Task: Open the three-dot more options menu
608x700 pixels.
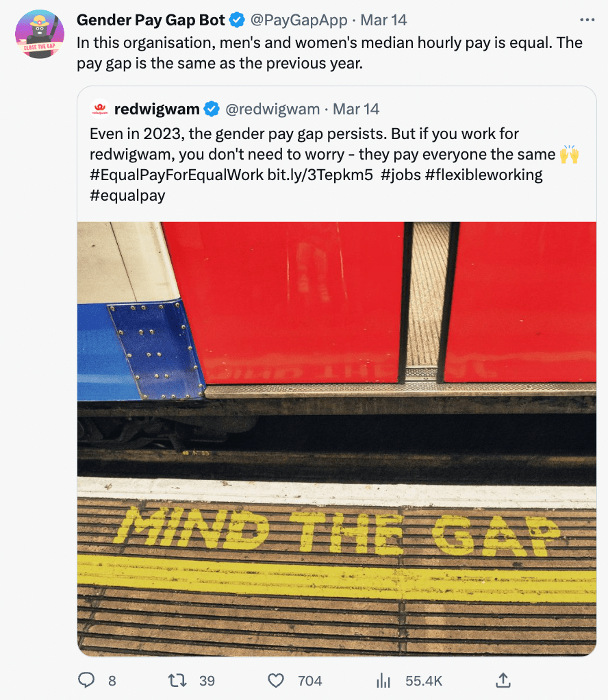Action: pyautogui.click(x=587, y=20)
